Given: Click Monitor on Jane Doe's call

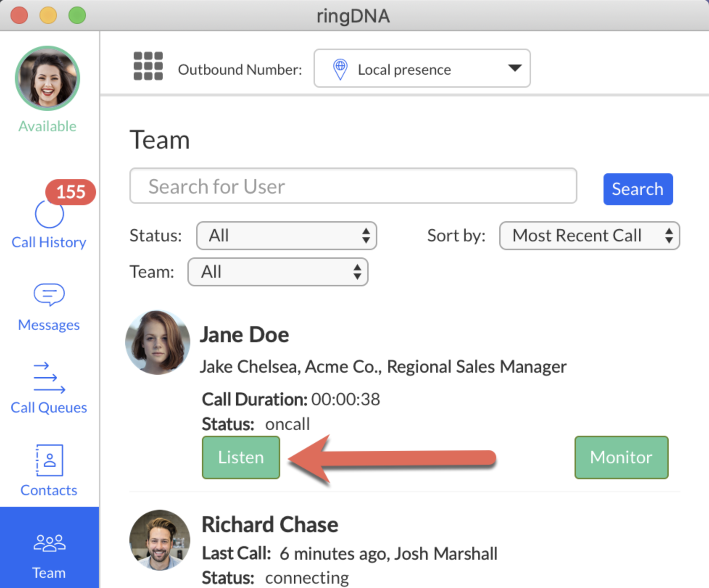Looking at the screenshot, I should [x=621, y=457].
